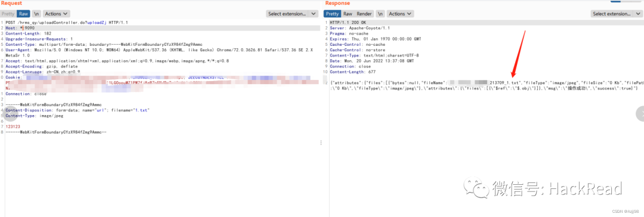This screenshot has width=644, height=217.
Task: Click the Cache-Control: no-store response header
Action: click(357, 49)
